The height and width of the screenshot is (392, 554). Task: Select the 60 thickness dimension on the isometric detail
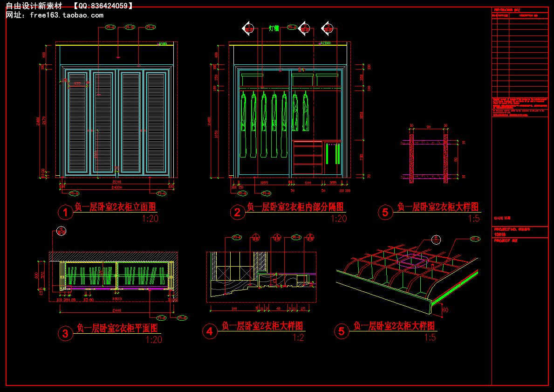tap(445, 310)
